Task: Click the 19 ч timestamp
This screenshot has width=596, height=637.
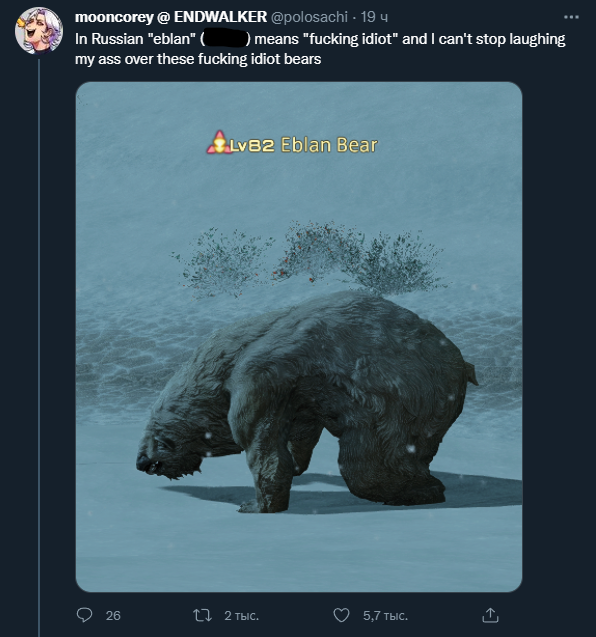Action: [374, 17]
